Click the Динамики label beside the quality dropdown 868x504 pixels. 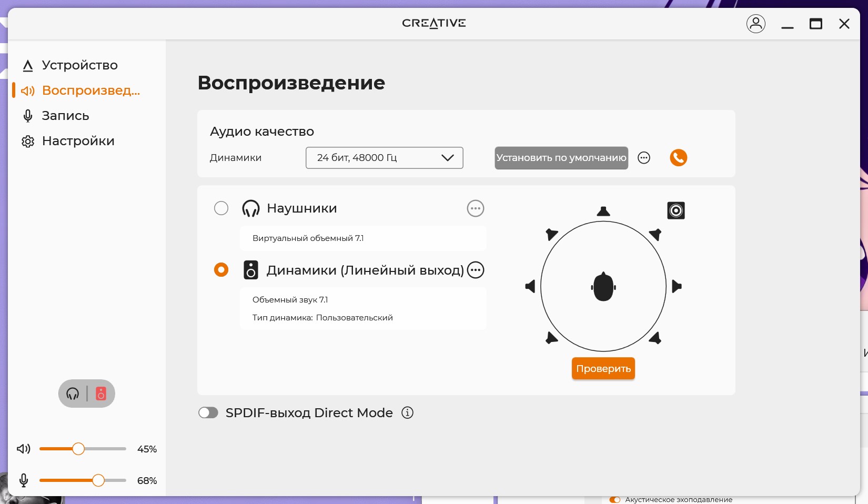click(236, 158)
